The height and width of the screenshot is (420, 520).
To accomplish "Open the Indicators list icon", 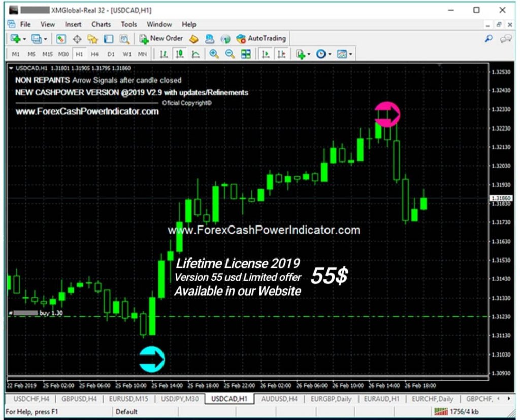I will point(301,54).
